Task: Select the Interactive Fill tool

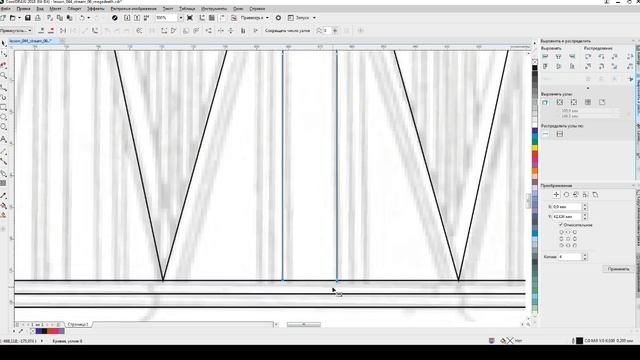Action: [4, 205]
